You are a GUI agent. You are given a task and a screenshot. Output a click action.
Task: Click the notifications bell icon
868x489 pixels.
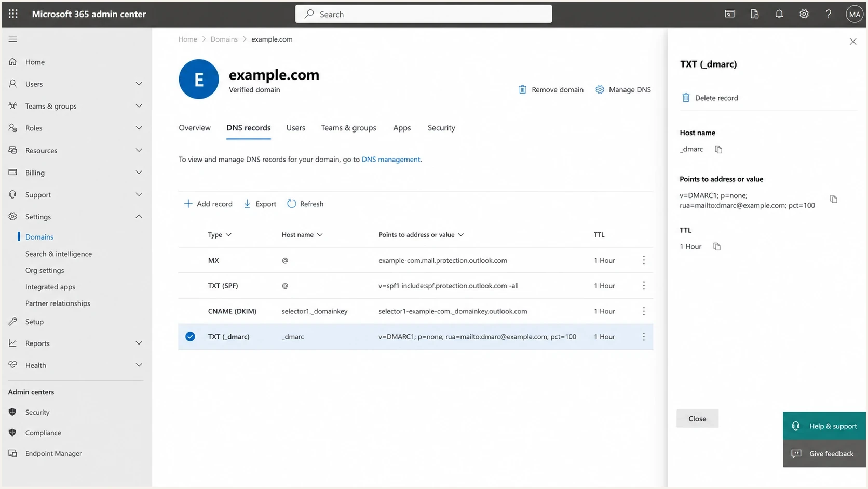coord(779,14)
